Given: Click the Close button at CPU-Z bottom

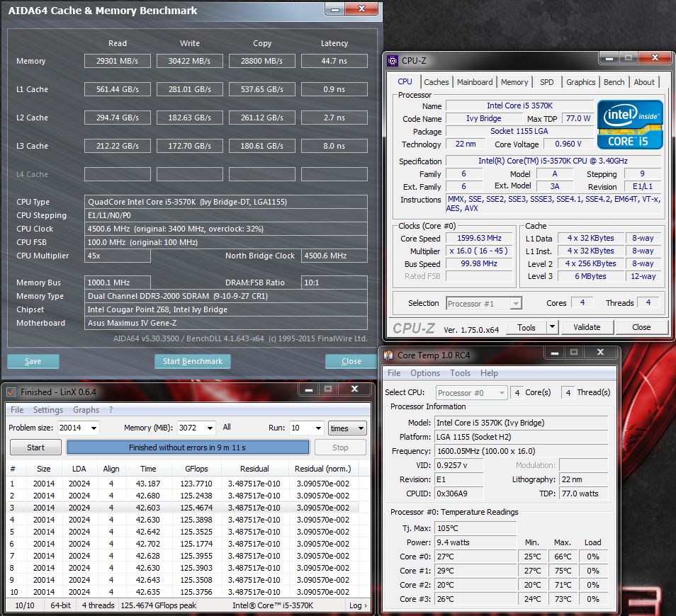Looking at the screenshot, I should [641, 327].
